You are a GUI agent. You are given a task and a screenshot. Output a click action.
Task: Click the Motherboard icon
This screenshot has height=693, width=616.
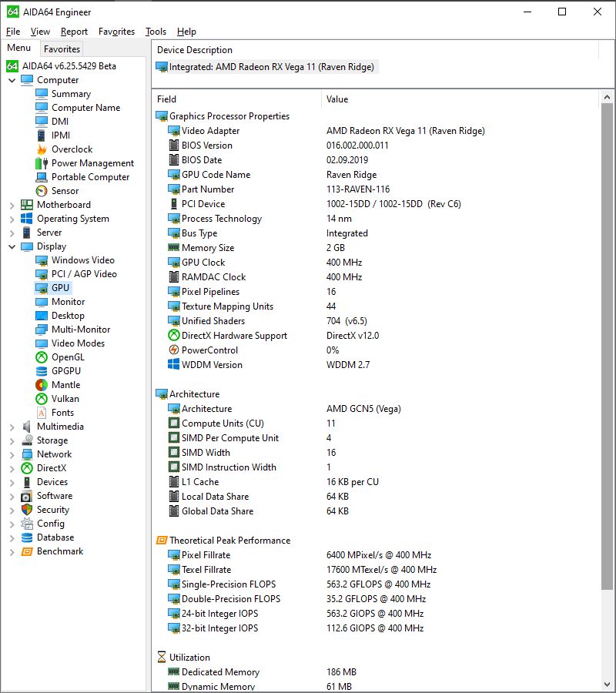[27, 205]
